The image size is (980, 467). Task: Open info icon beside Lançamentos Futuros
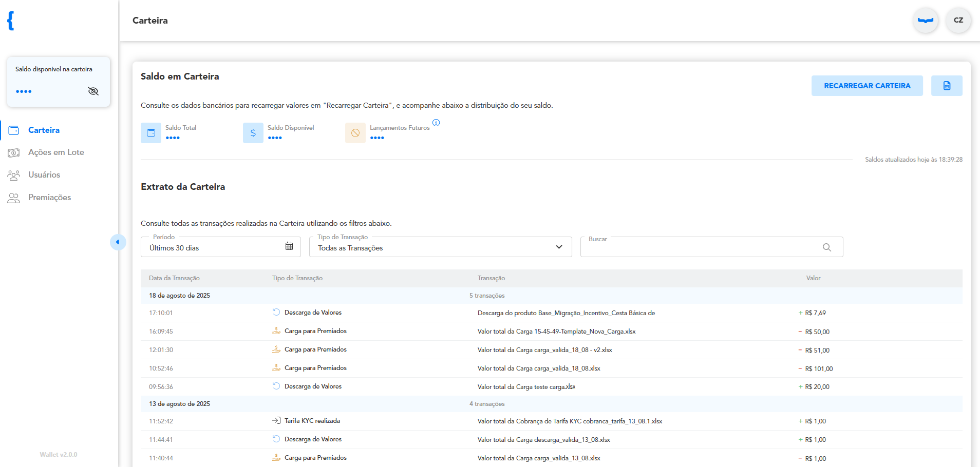pos(436,123)
